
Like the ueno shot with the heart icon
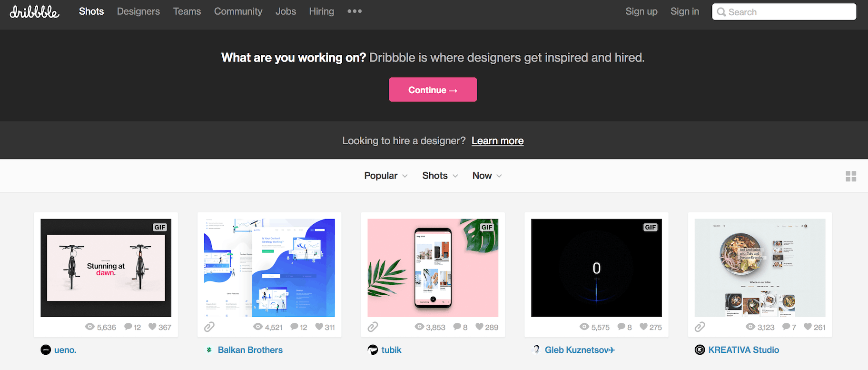(152, 327)
